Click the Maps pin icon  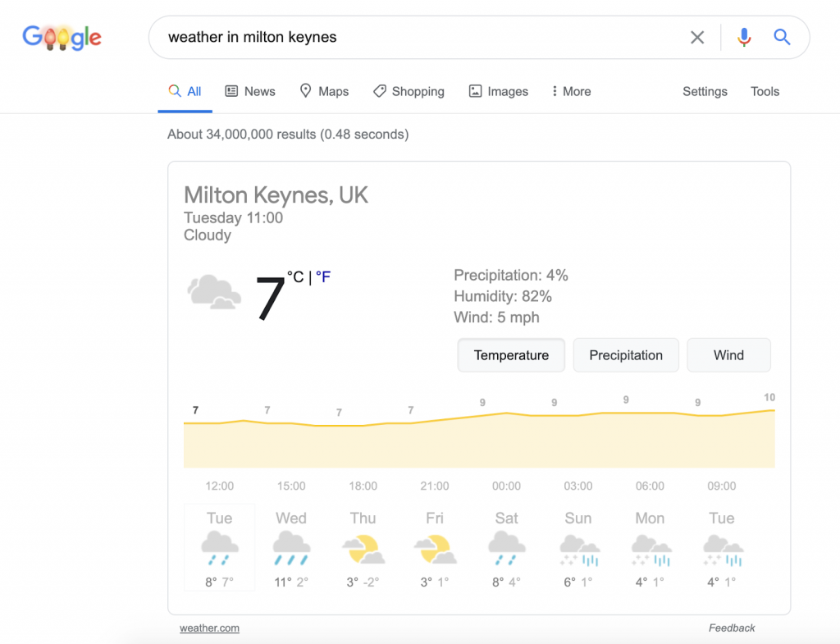click(x=304, y=91)
